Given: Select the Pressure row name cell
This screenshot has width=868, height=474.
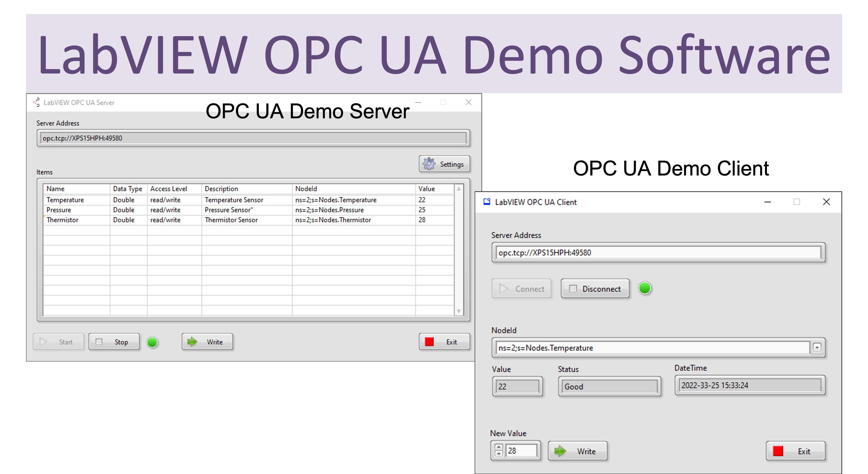Looking at the screenshot, I should point(76,210).
